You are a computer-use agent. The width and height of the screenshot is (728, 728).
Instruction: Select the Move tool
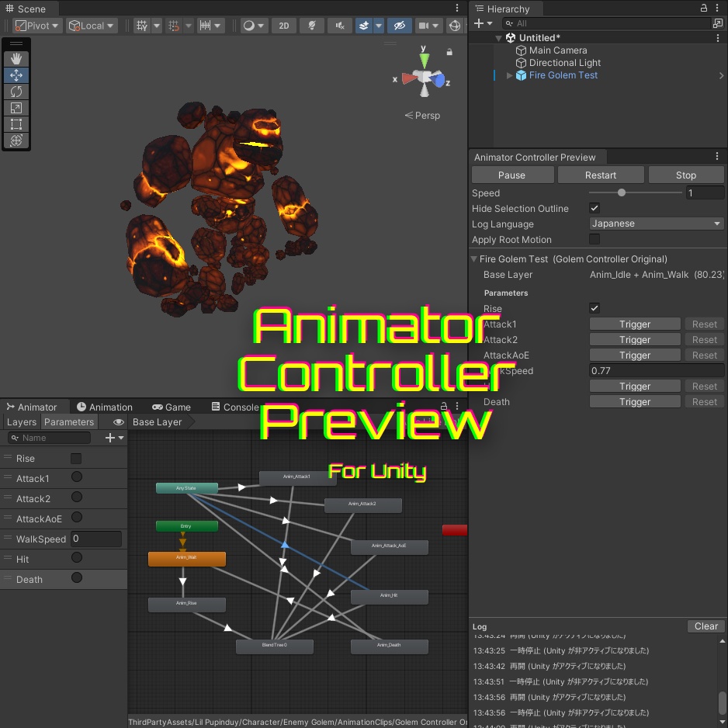pos(16,75)
